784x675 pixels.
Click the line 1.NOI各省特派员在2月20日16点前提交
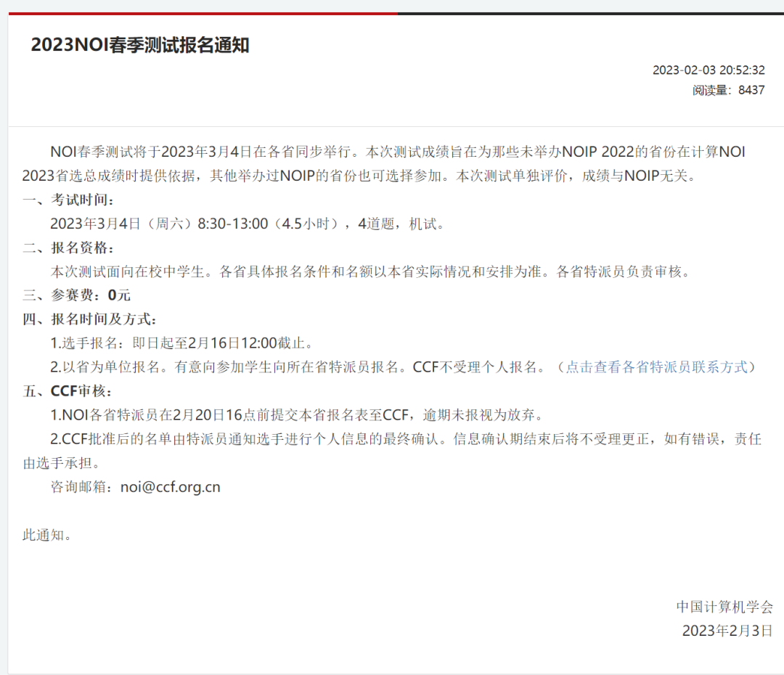(x=296, y=415)
